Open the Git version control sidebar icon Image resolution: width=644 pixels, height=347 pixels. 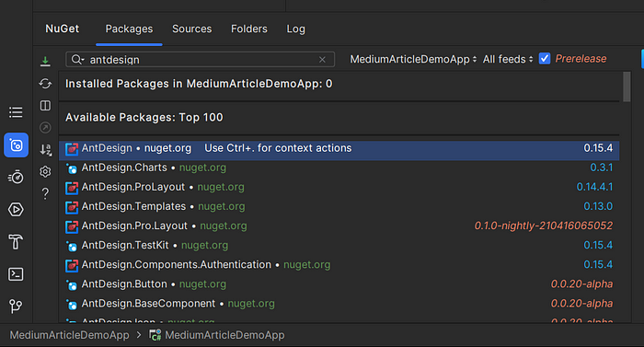pyautogui.click(x=16, y=306)
